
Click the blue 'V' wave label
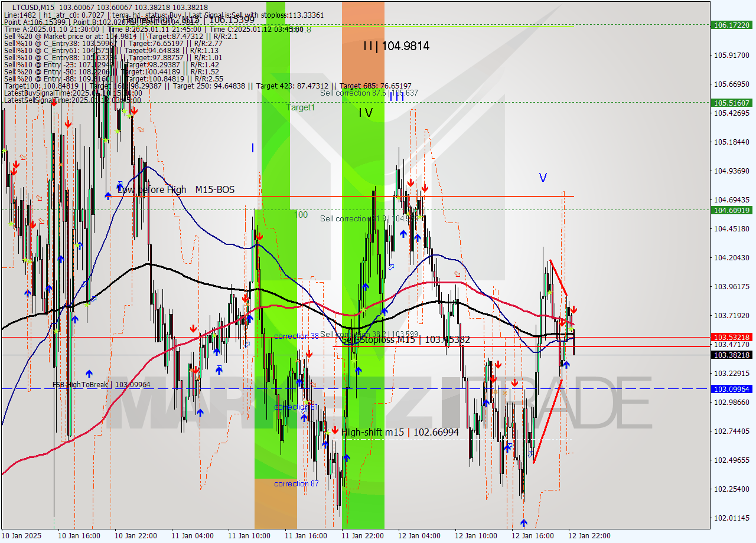tap(543, 177)
